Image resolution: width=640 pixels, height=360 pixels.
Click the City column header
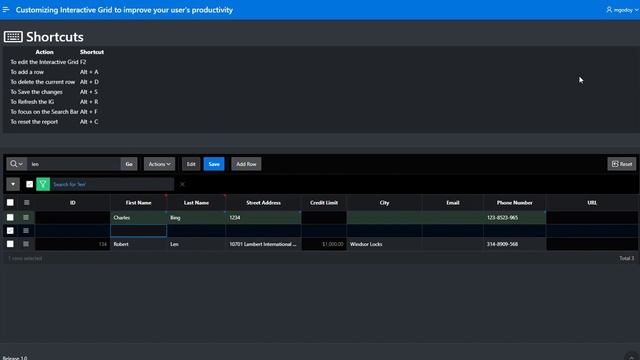pyautogui.click(x=384, y=202)
